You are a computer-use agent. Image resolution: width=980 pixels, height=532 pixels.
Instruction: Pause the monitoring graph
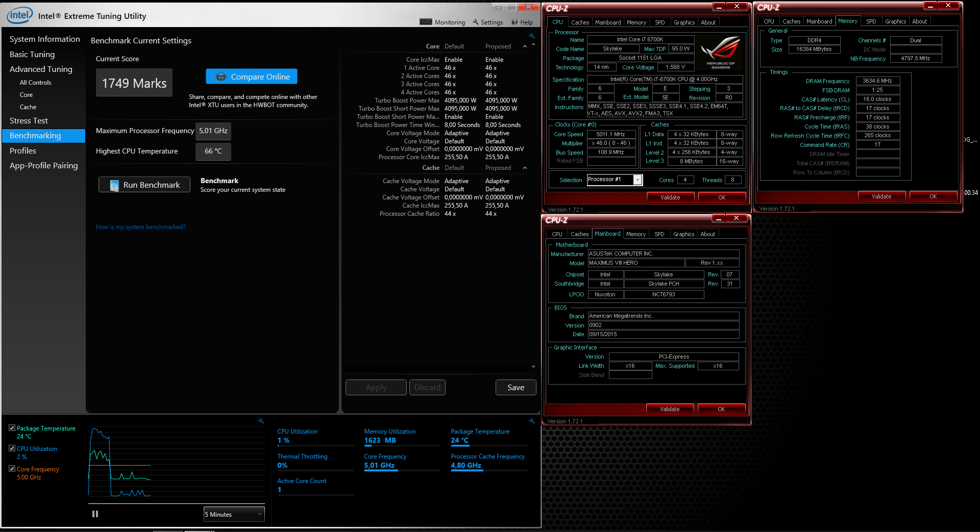point(95,514)
